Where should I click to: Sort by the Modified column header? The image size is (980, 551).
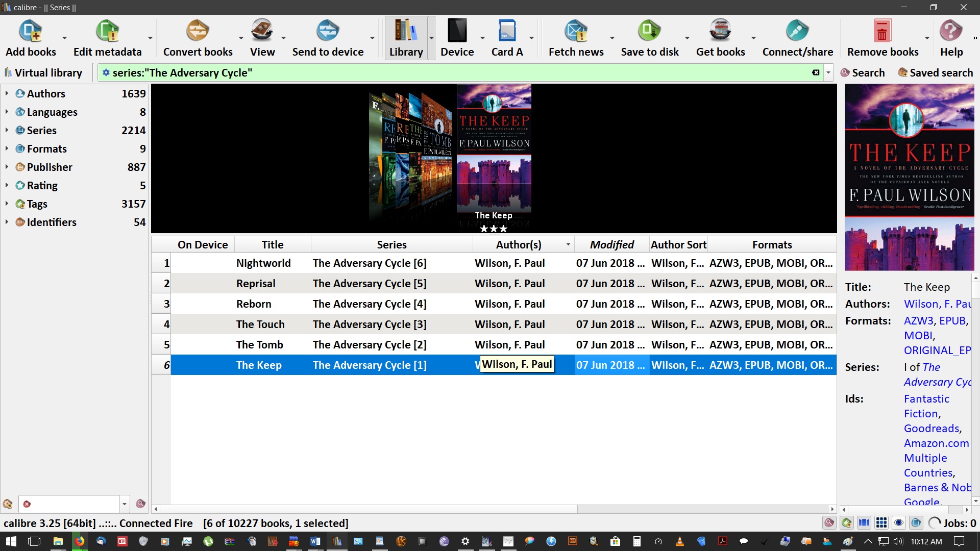611,244
